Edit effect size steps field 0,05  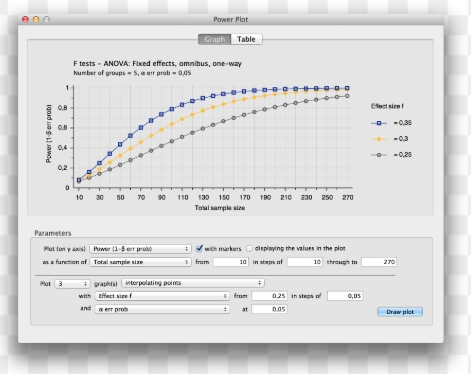point(345,296)
